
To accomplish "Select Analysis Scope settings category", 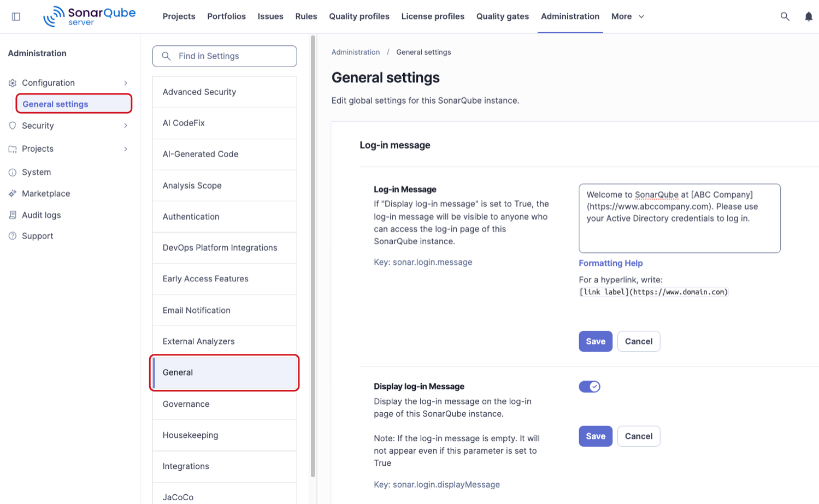I will 225,186.
